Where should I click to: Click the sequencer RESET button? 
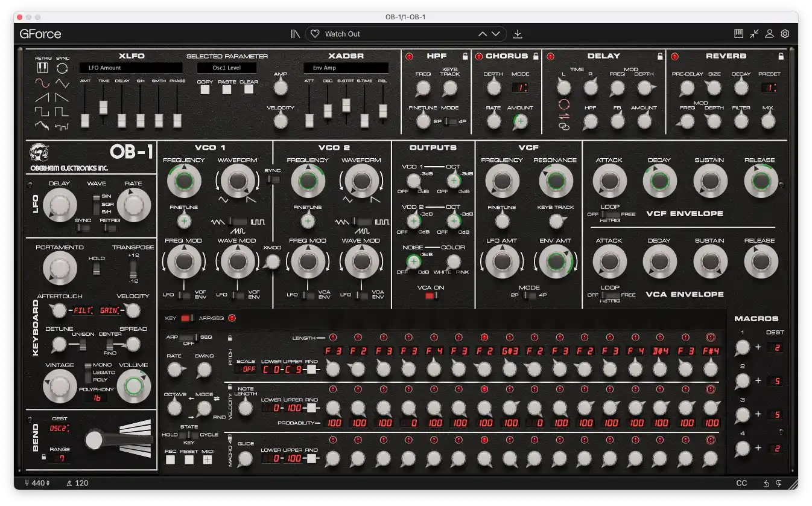tap(189, 460)
